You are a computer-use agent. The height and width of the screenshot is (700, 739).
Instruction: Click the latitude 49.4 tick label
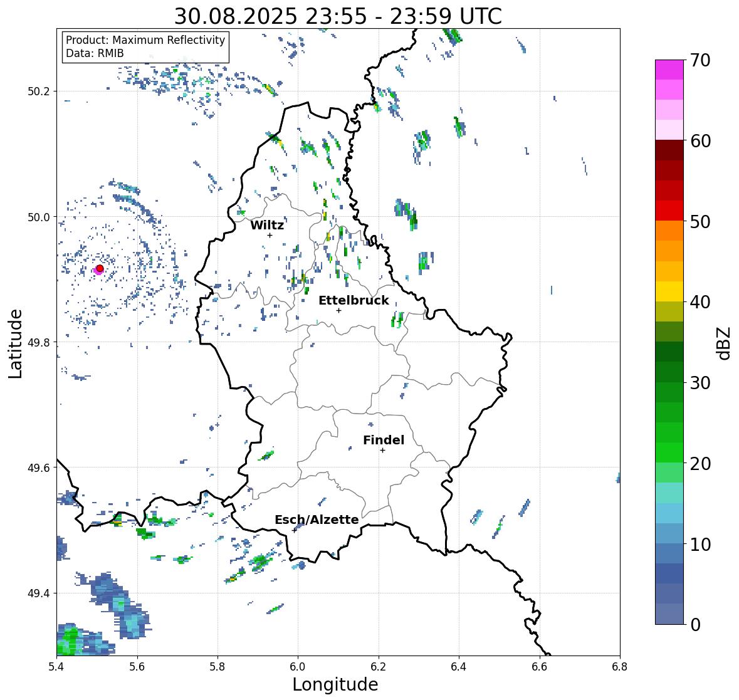point(39,593)
